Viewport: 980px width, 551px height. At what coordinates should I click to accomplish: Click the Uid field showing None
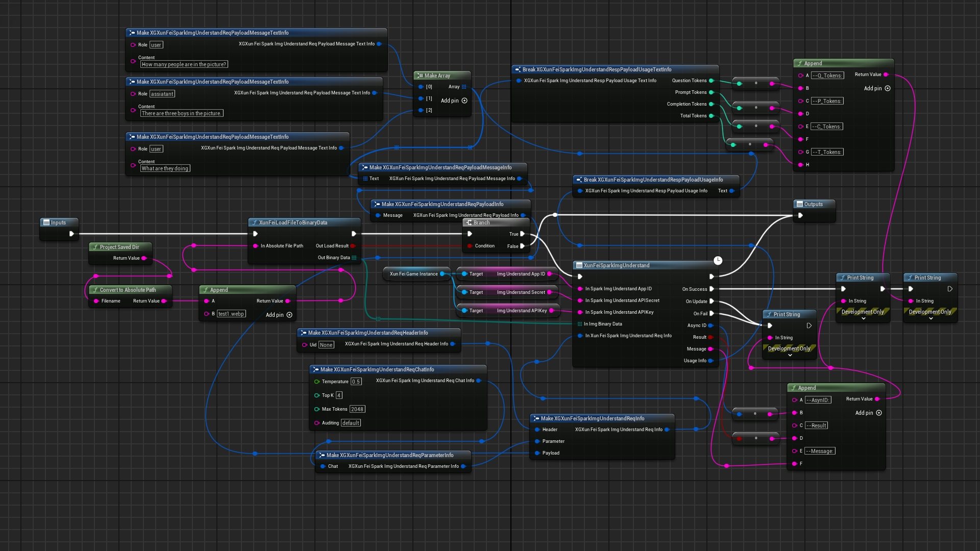tap(326, 345)
